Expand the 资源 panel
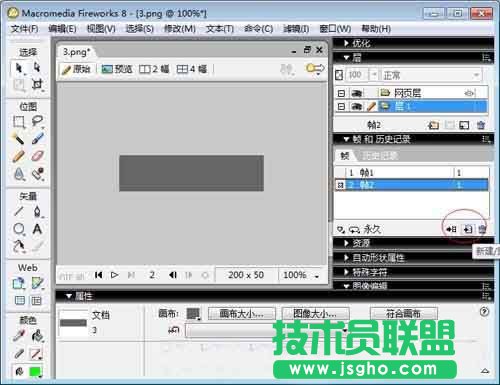Screen dimensions: 500x385 tap(346, 243)
